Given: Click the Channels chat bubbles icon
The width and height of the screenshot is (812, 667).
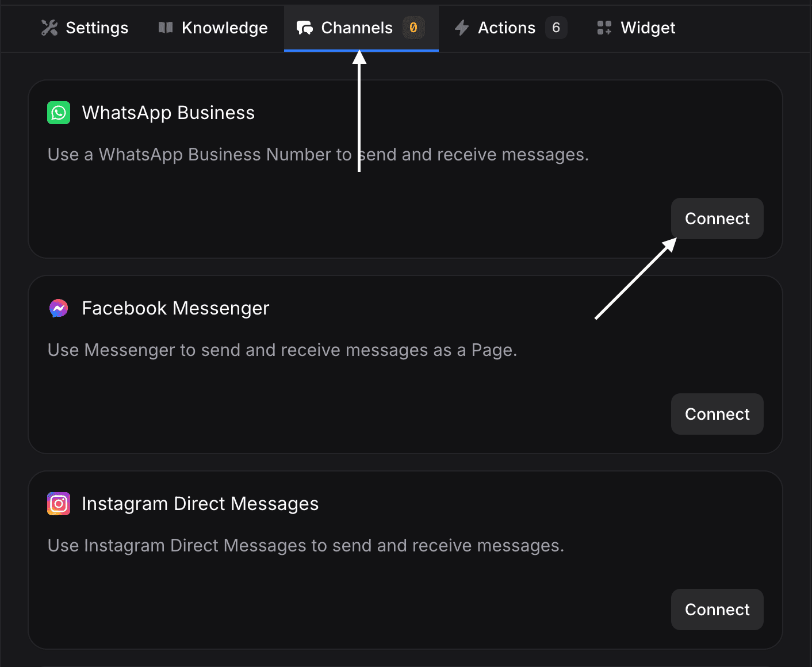Looking at the screenshot, I should pyautogui.click(x=305, y=28).
